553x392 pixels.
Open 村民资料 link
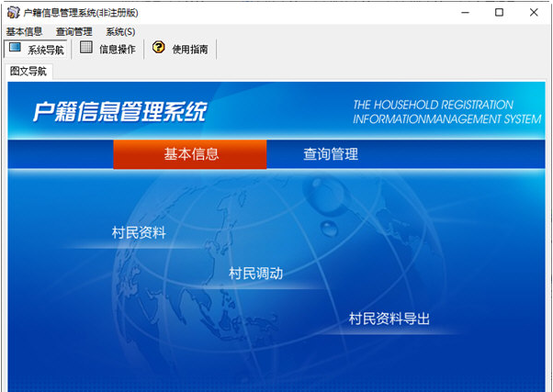pyautogui.click(x=139, y=232)
